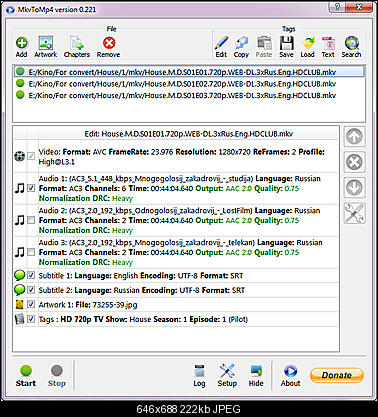Select the Audio 3 telekan track description
The image size is (378, 417).
click(180, 252)
